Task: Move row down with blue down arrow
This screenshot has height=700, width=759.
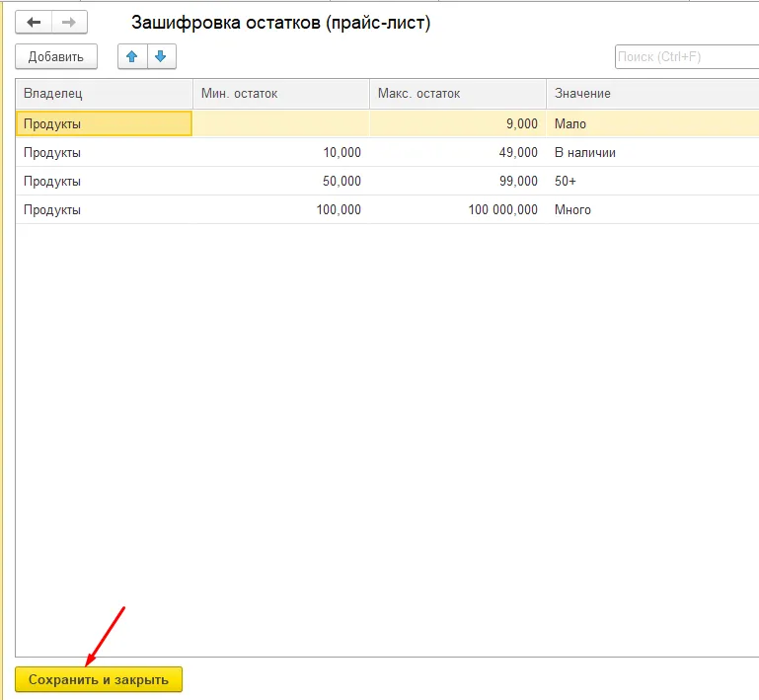Action: (161, 56)
